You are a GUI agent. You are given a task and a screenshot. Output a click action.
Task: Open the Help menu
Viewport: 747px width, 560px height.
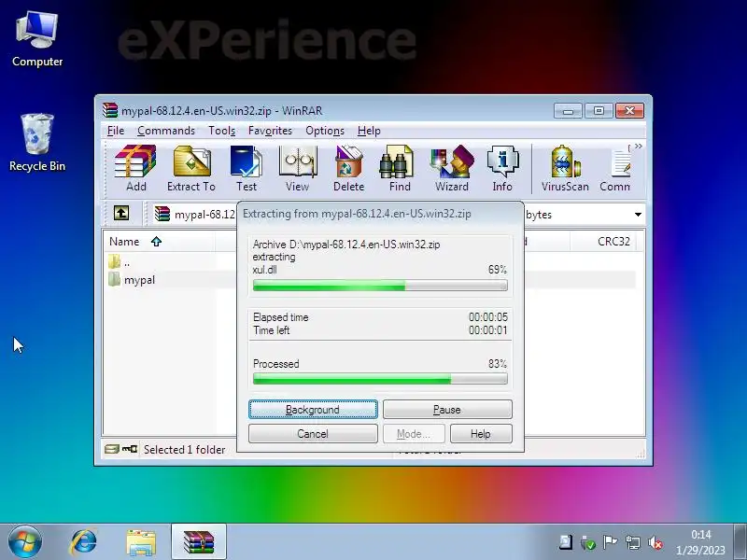(369, 131)
